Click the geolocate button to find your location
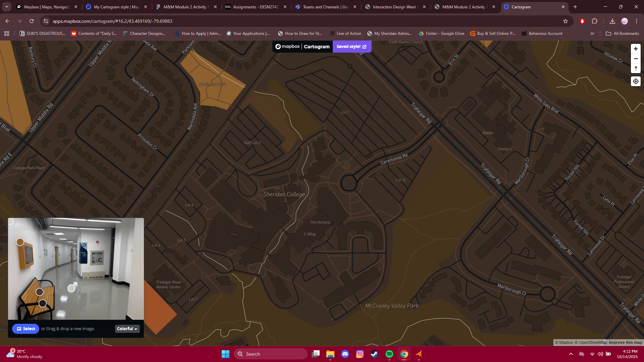Viewport: 644px width, 362px height. tap(636, 81)
